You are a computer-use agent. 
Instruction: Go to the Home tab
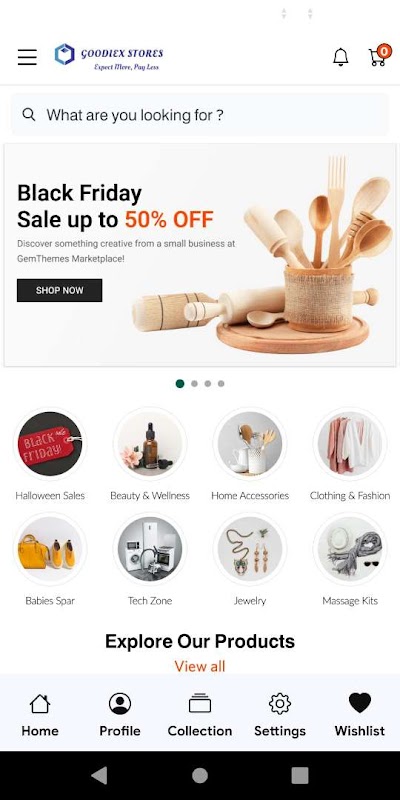40,715
